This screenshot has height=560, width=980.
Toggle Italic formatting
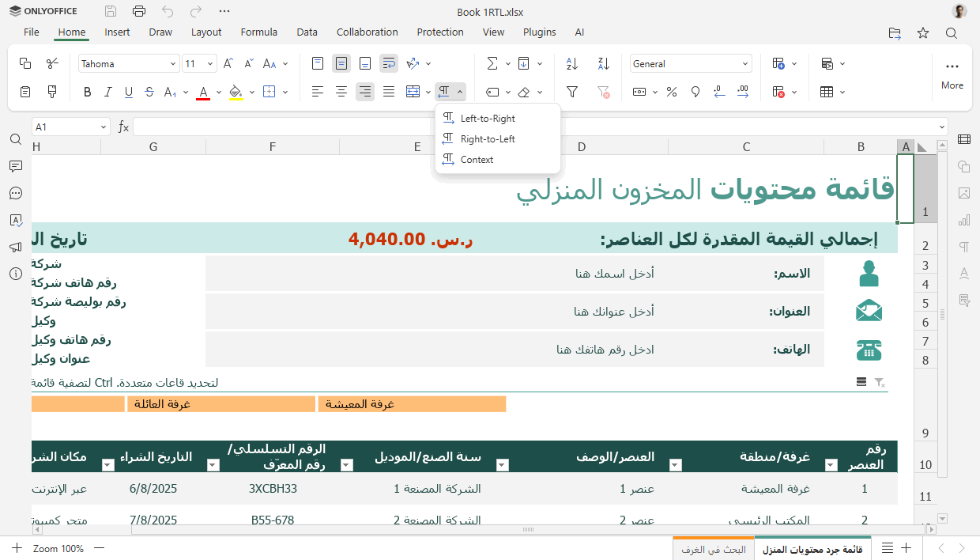108,92
